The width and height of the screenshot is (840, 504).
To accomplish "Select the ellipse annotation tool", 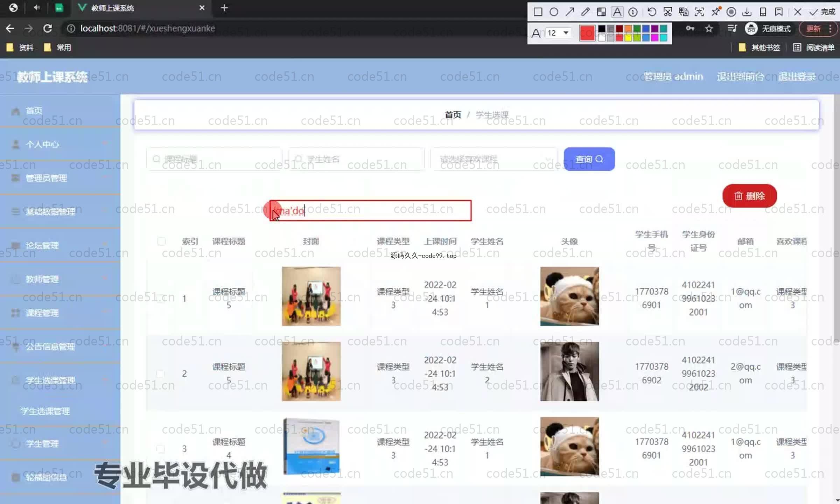I will pos(554,12).
